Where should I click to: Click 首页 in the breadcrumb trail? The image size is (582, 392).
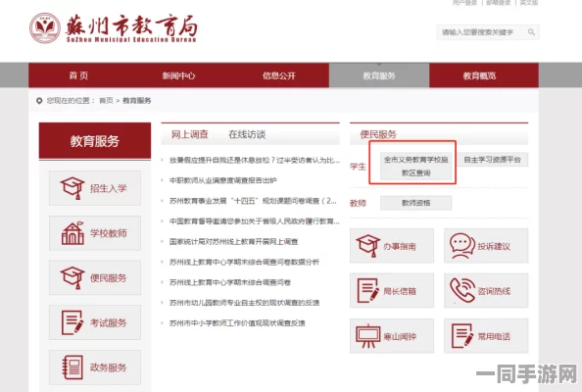click(x=106, y=101)
